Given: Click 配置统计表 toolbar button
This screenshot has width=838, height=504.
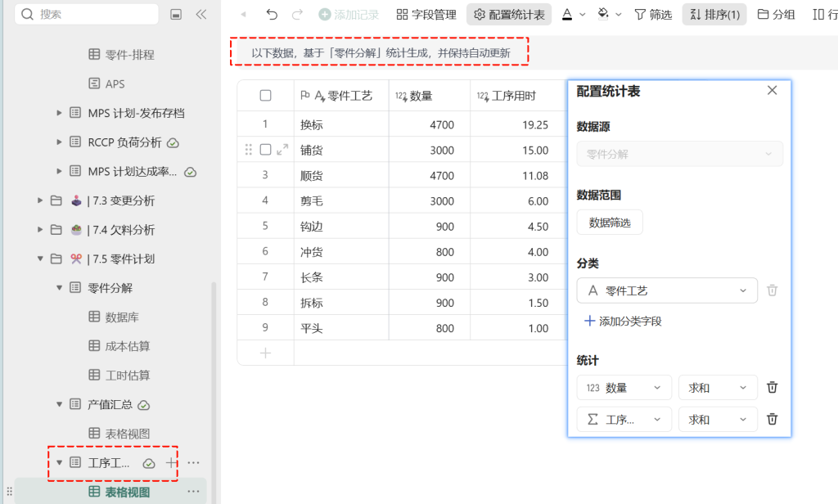Looking at the screenshot, I should coord(509,15).
